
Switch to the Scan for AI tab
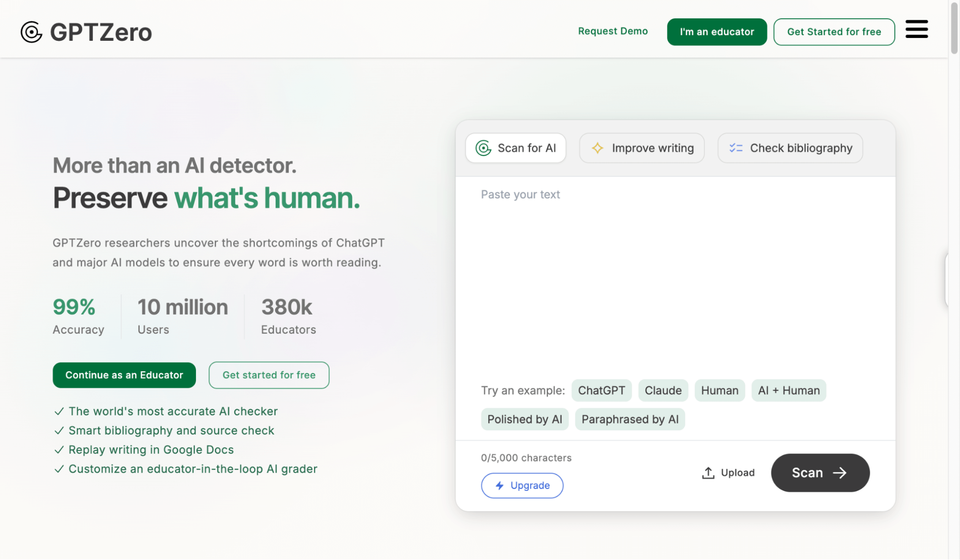(516, 148)
